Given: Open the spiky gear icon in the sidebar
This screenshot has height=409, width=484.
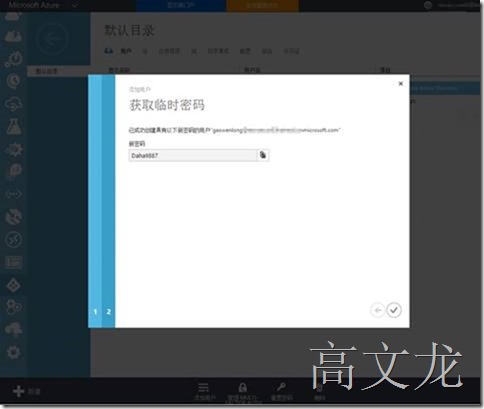Looking at the screenshot, I should tap(14, 149).
